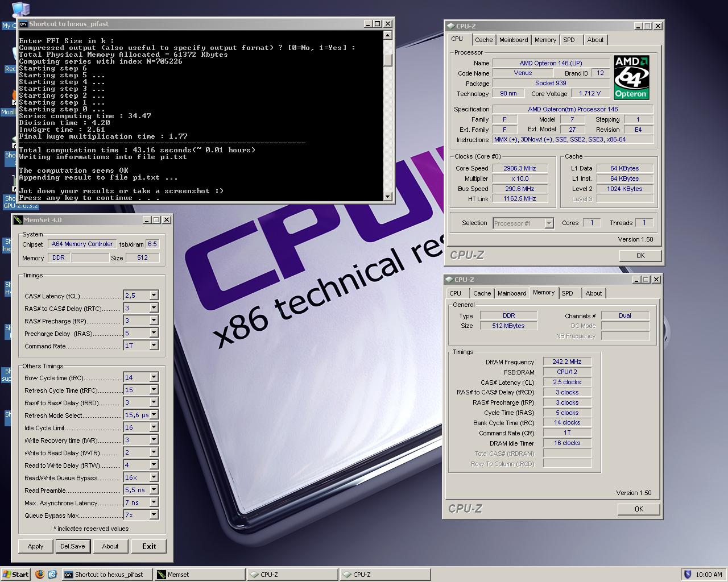
Task: Switch to About tab in lower CPU-Z
Action: pos(594,293)
